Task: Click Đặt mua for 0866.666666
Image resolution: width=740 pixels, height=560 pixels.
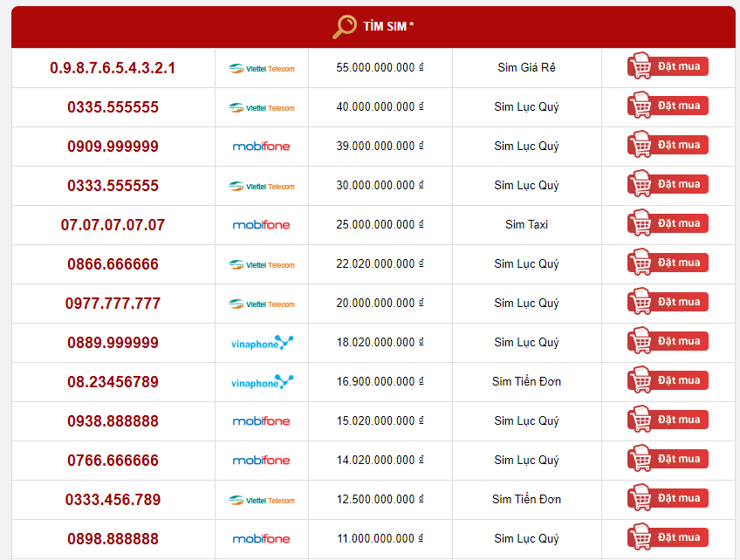Action: (668, 263)
